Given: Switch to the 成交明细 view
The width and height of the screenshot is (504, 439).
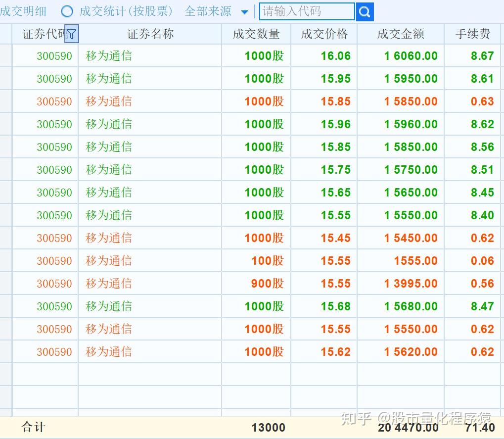Looking at the screenshot, I should click(23, 11).
